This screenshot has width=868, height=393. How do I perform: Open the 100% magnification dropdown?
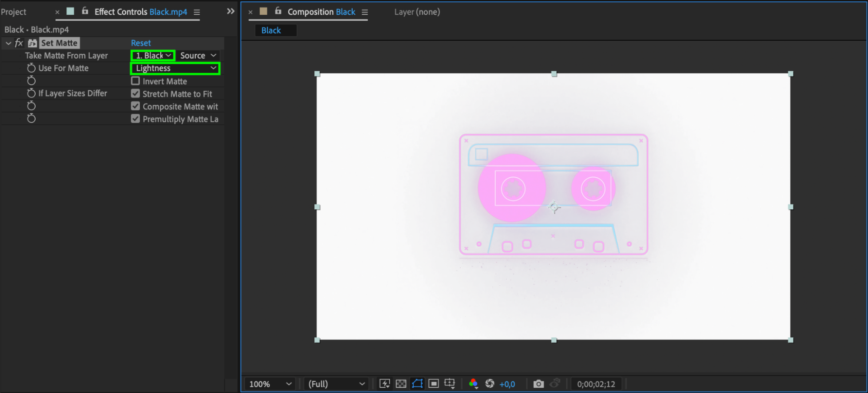click(x=270, y=384)
